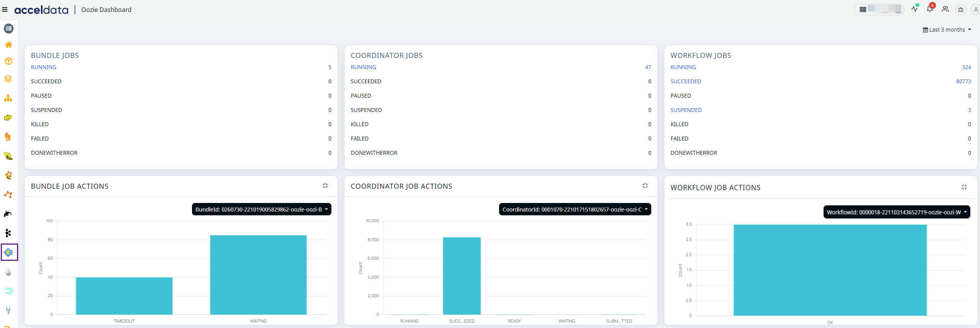The height and width of the screenshot is (328, 980).
Task: Open the Last 3 months date range dropdown
Action: pos(947,30)
